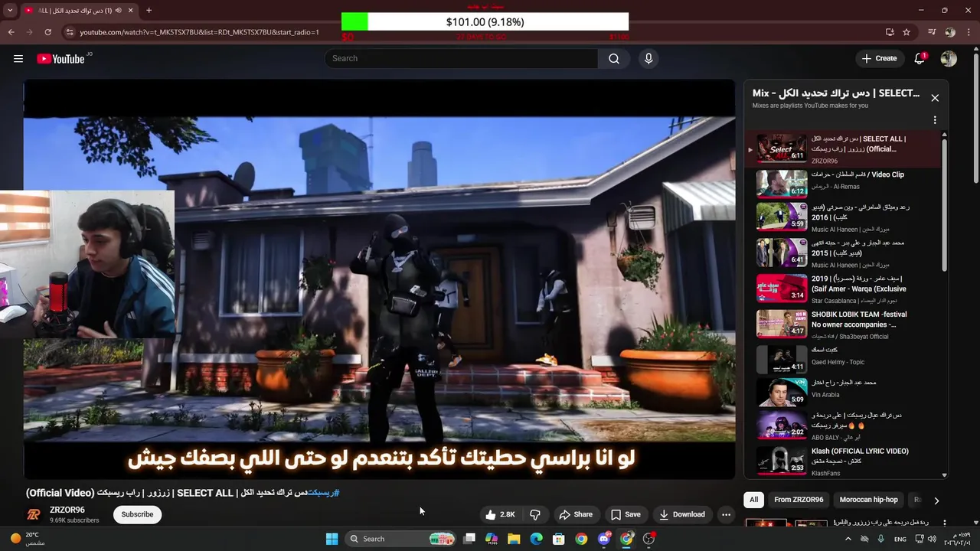Go back in browser history
The width and height of the screenshot is (980, 551).
pyautogui.click(x=11, y=32)
